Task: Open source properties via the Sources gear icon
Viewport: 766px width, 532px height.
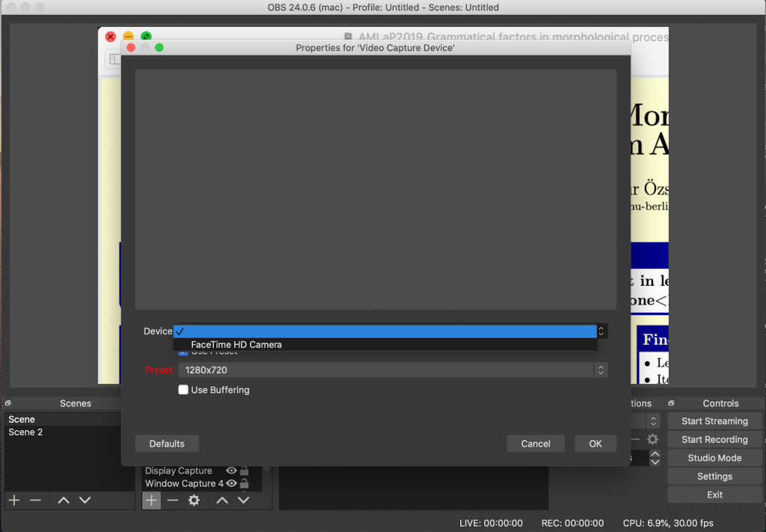Action: (194, 501)
